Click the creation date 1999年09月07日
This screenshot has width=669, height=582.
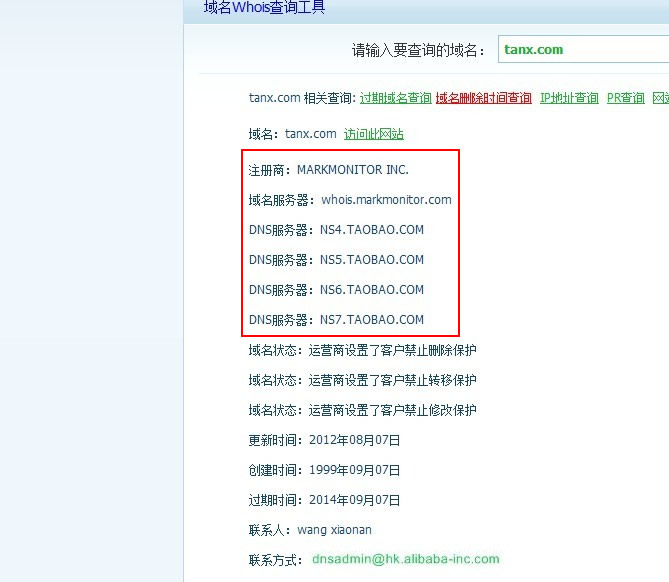point(355,470)
